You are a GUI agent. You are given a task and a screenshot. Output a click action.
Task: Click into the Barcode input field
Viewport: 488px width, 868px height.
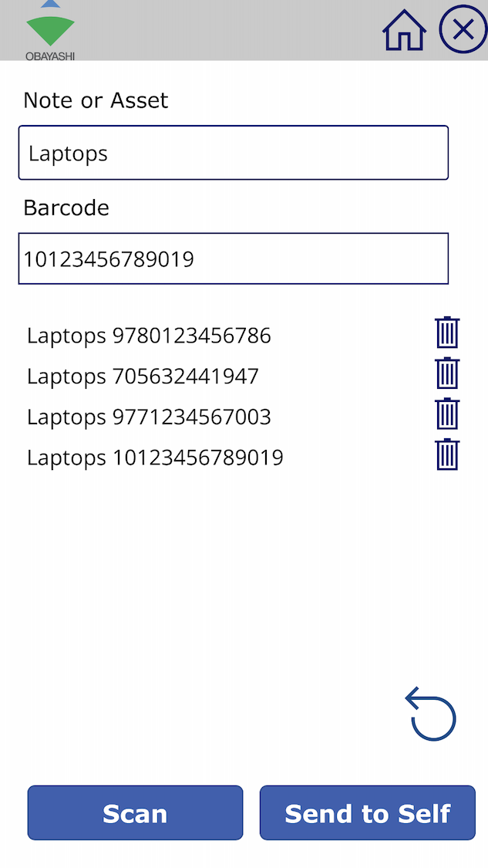coord(234,258)
